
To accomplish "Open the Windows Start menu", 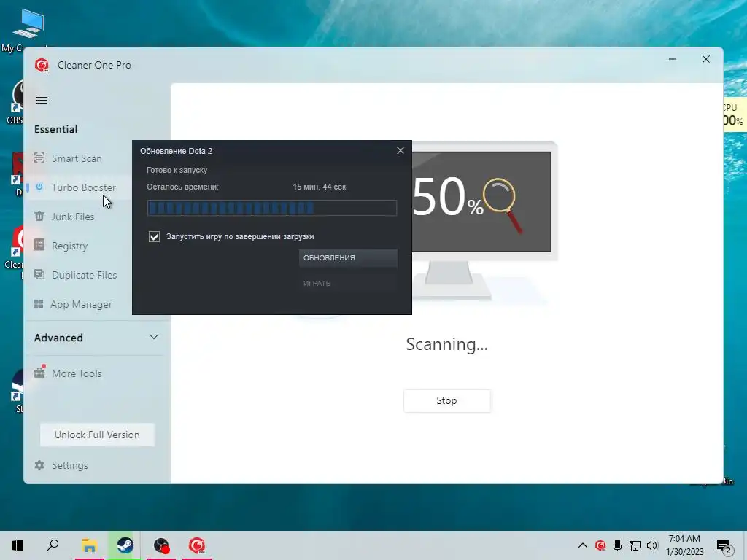I will click(18, 545).
